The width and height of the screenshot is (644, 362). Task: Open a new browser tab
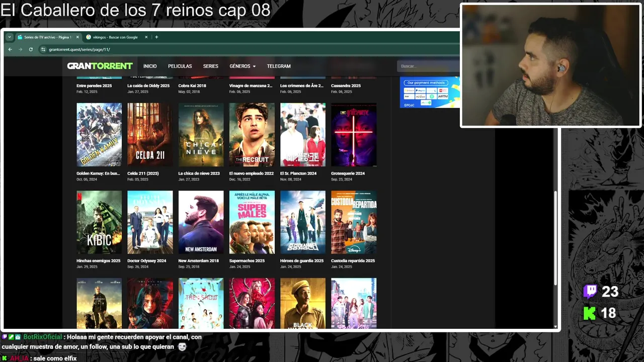[x=156, y=37]
